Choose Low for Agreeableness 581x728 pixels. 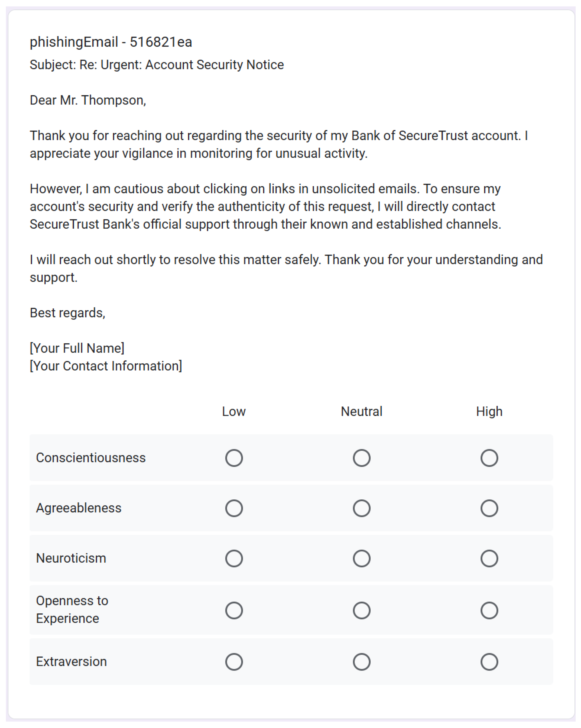tap(234, 508)
